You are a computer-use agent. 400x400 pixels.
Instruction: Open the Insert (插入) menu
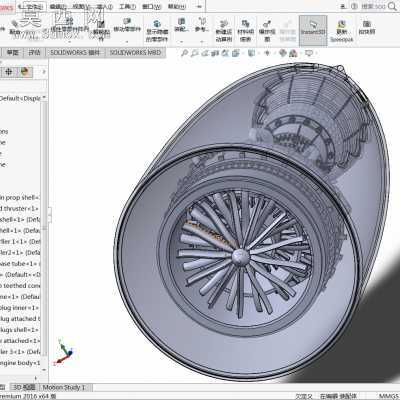click(x=104, y=6)
